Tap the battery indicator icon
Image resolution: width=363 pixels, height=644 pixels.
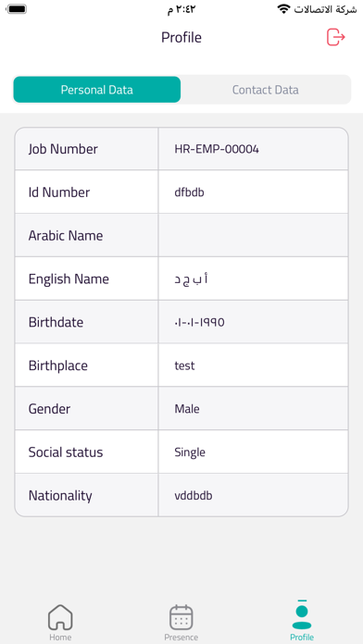click(17, 9)
